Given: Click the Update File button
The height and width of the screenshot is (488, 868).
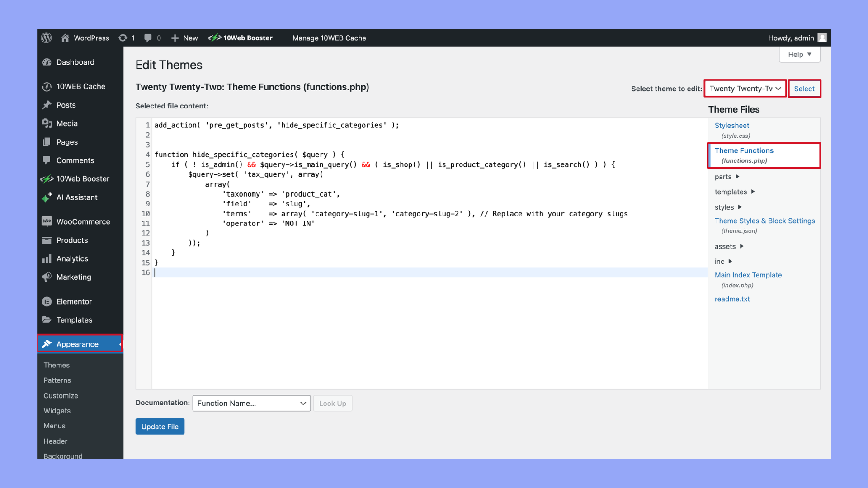Looking at the screenshot, I should (160, 427).
